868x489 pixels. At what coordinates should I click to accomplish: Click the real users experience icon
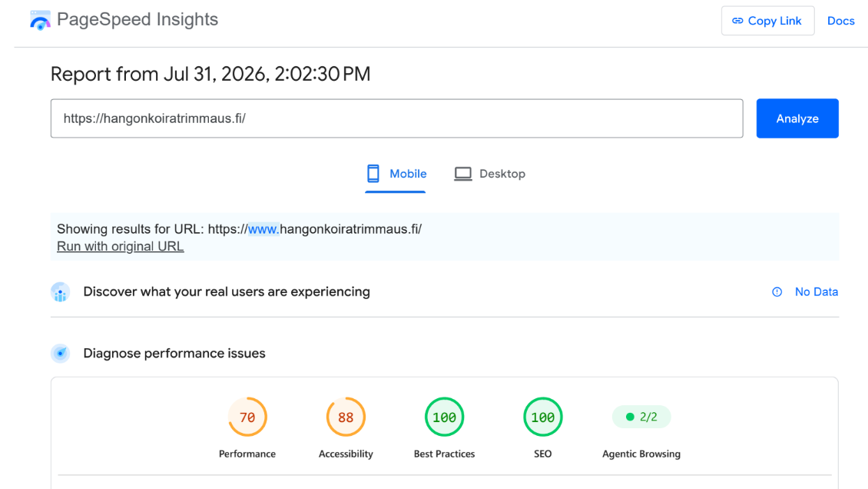tap(61, 292)
